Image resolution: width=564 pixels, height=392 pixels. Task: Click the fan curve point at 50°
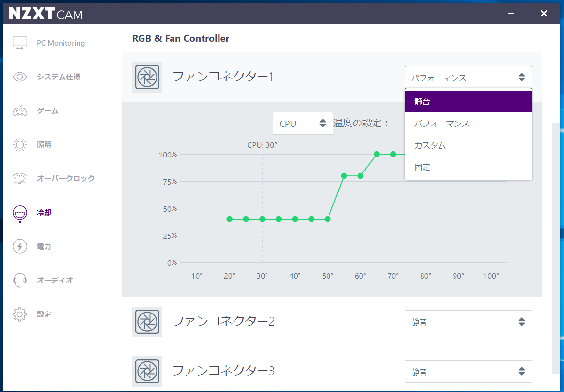pyautogui.click(x=328, y=219)
